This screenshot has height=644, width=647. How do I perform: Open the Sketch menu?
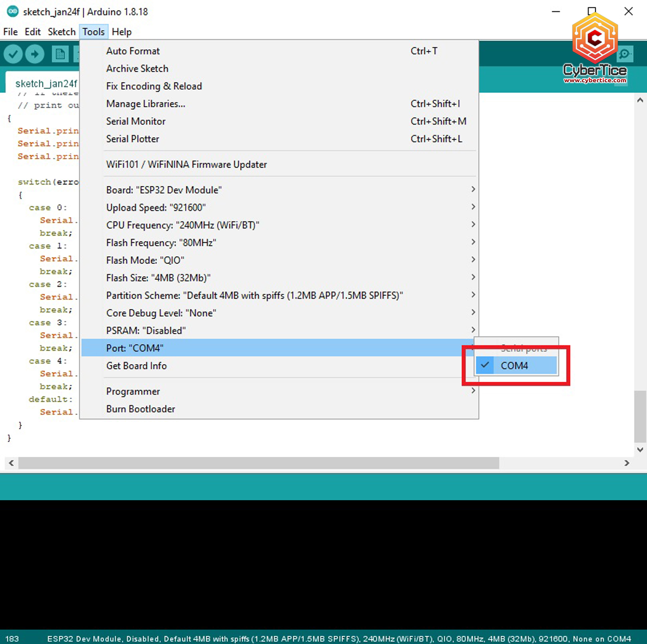pyautogui.click(x=61, y=32)
